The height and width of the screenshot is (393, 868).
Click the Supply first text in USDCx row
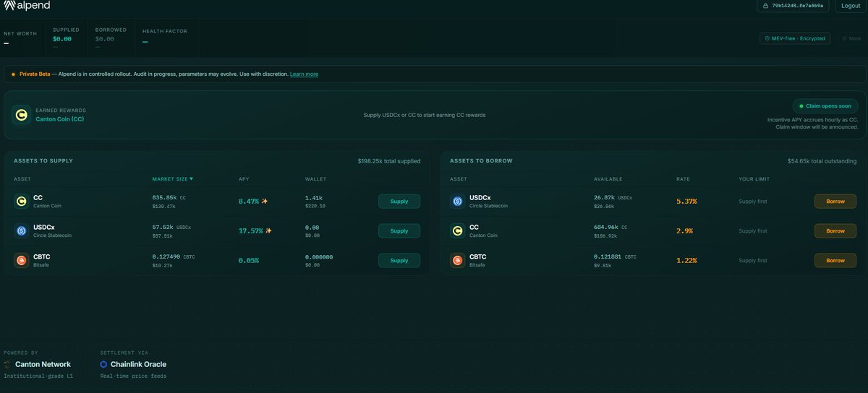coord(752,202)
